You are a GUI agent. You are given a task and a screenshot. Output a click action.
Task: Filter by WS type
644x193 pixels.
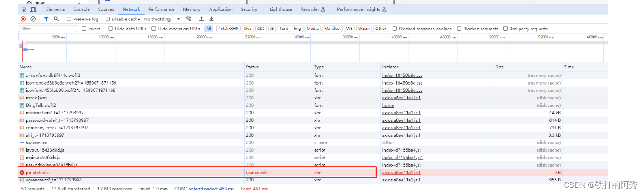pyautogui.click(x=349, y=29)
